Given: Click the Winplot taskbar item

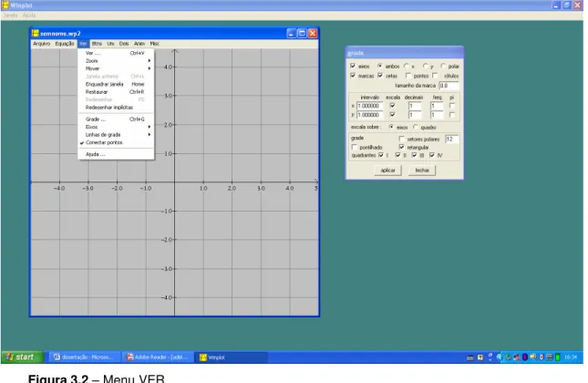Looking at the screenshot, I should (231, 357).
